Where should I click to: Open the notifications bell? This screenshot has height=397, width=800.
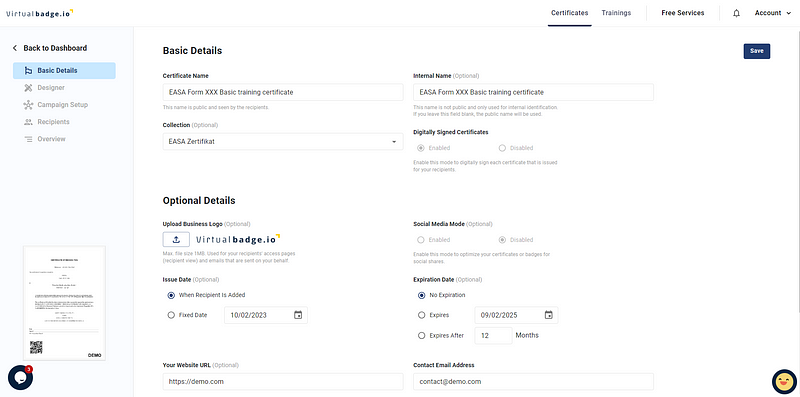point(736,13)
